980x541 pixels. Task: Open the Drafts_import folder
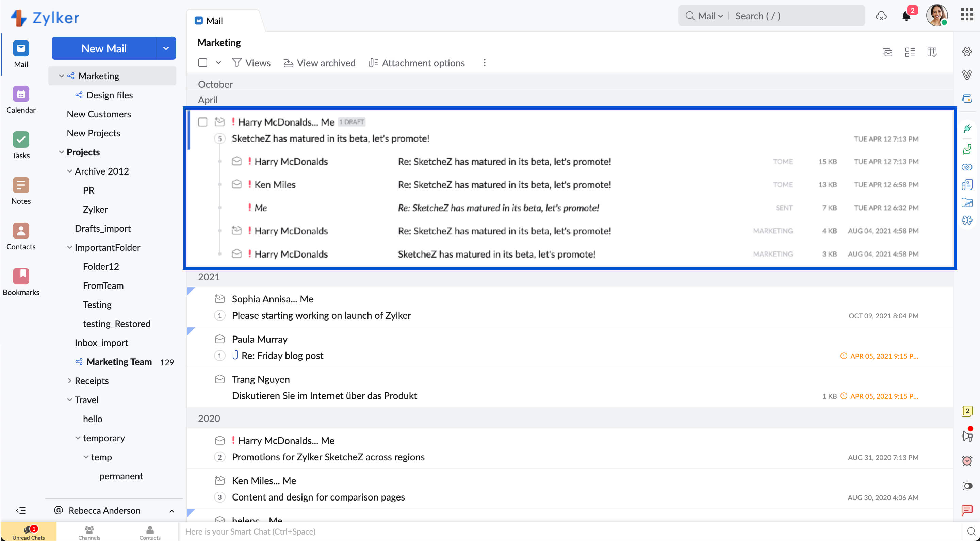103,228
